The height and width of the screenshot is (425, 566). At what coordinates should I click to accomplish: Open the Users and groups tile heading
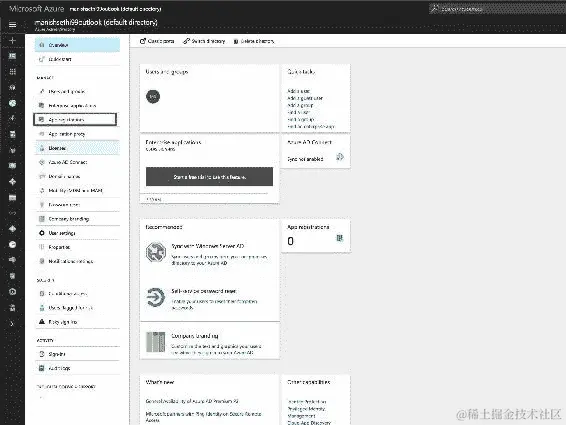(x=167, y=72)
